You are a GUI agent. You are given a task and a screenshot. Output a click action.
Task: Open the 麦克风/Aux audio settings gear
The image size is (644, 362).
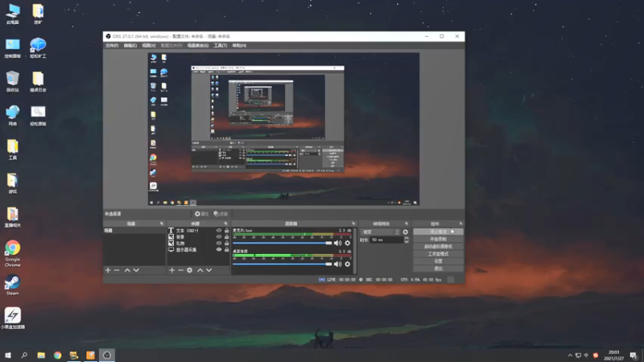pos(348,243)
